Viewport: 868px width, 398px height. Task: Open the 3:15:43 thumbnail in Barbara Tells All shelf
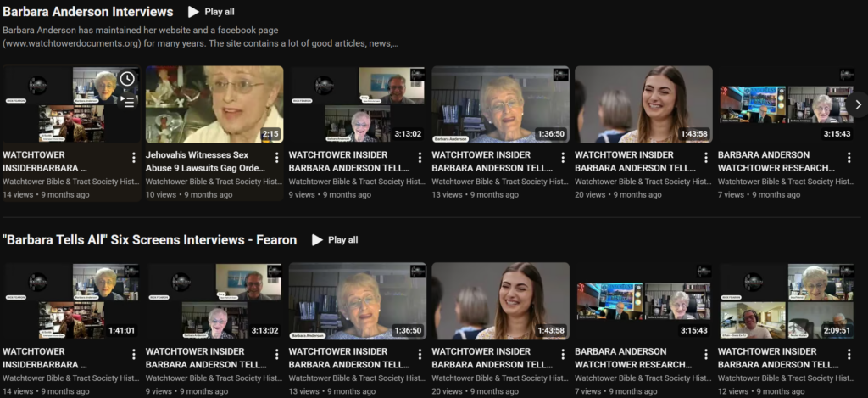click(644, 301)
